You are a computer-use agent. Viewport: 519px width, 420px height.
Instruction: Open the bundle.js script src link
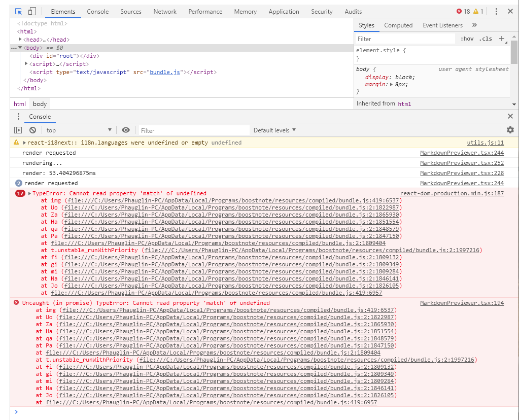tap(165, 72)
